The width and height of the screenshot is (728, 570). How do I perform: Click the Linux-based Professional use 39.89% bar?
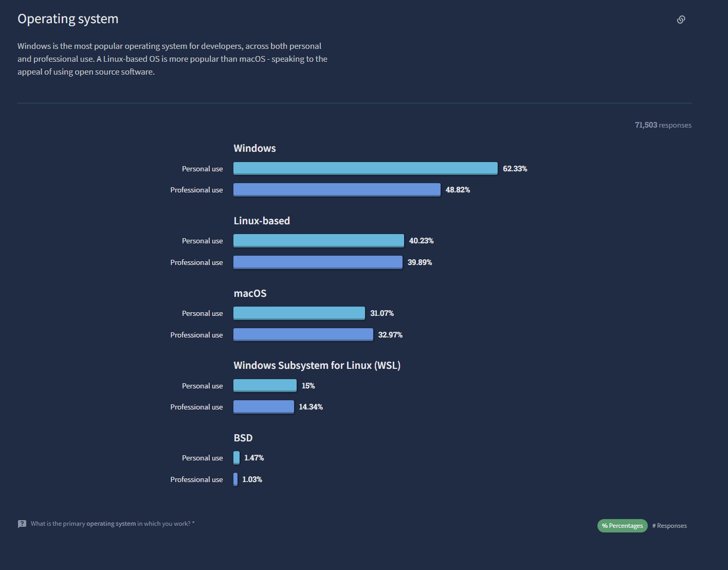[x=318, y=262]
